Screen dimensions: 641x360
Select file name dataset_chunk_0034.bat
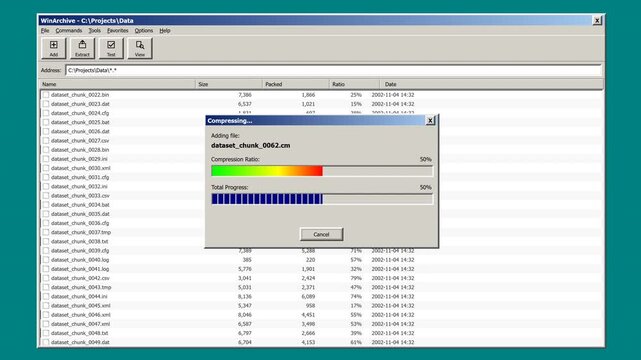point(80,205)
